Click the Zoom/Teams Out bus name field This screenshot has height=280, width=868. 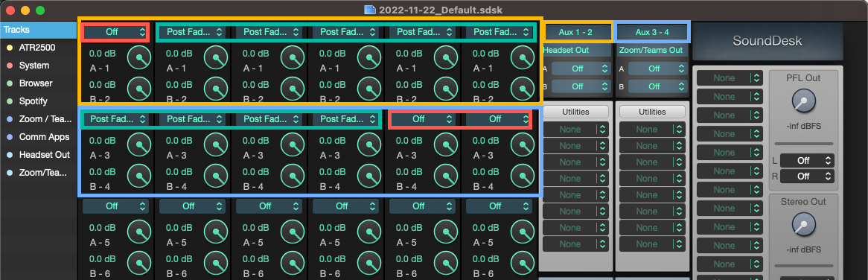click(652, 50)
